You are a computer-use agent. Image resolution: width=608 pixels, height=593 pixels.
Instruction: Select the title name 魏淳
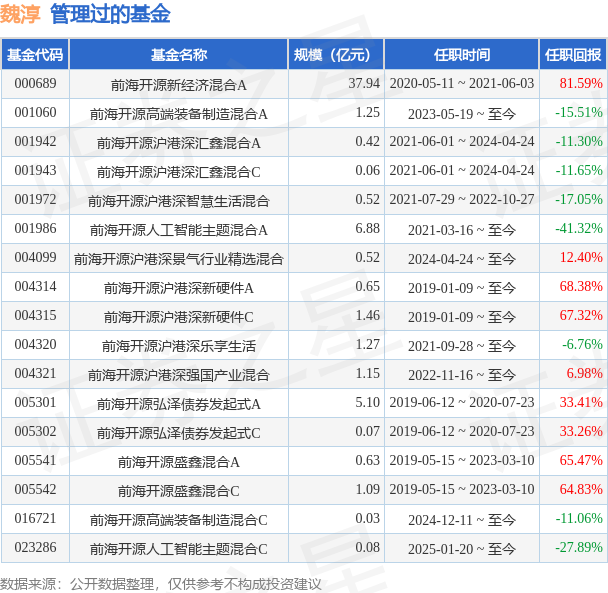click(x=20, y=14)
